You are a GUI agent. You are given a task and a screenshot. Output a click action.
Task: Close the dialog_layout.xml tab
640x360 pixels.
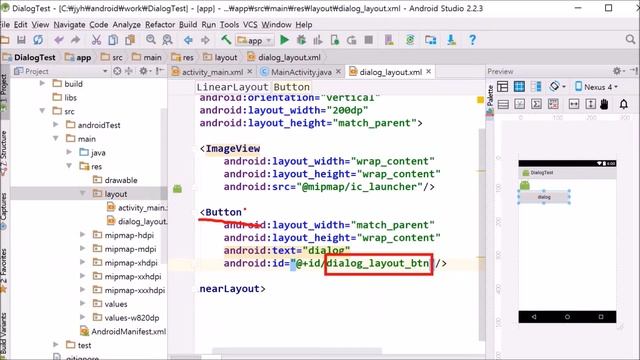429,71
